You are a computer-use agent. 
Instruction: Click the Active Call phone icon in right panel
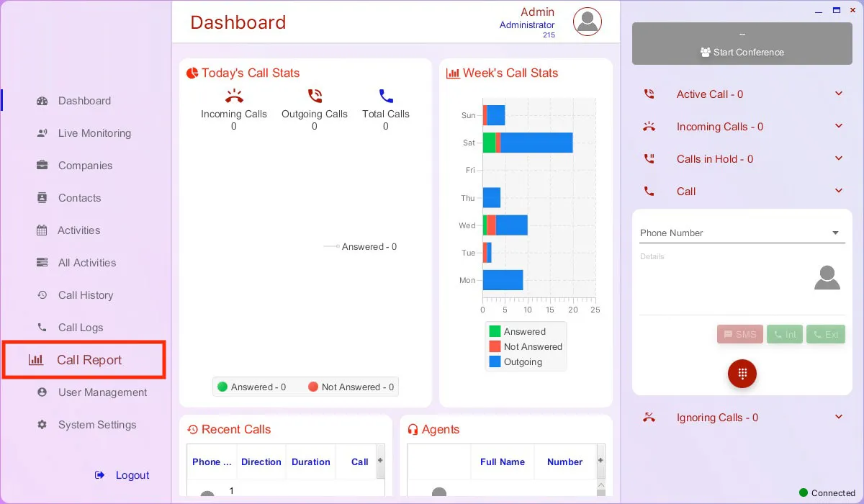(x=649, y=94)
